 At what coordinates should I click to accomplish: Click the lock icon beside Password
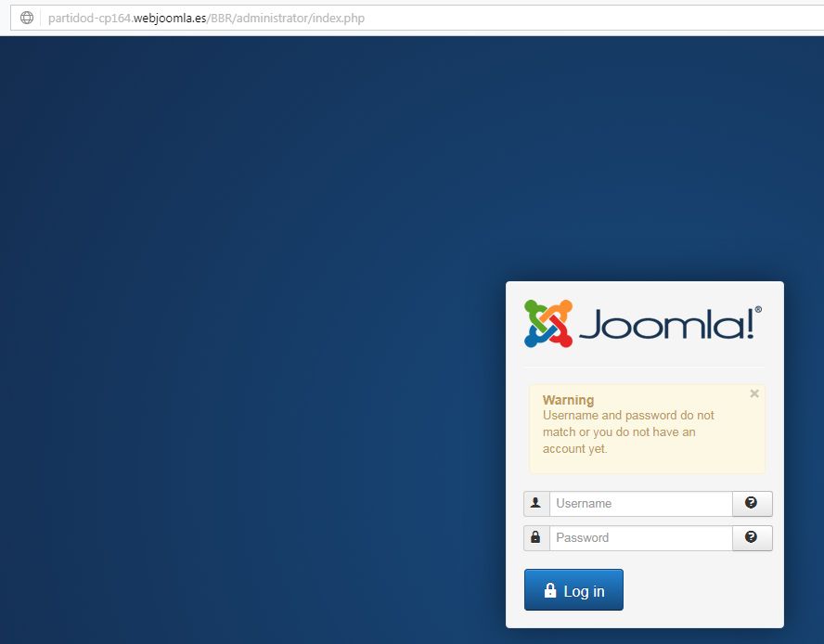[x=536, y=538]
